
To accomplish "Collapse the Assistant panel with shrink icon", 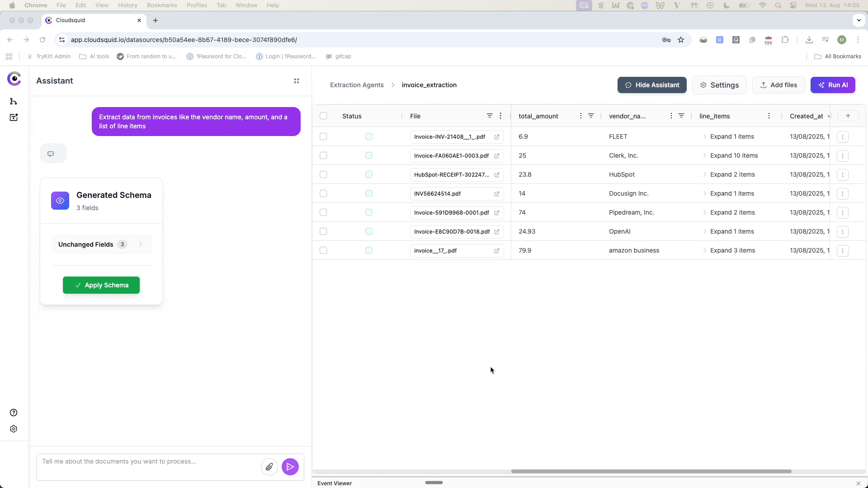I will [x=297, y=81].
